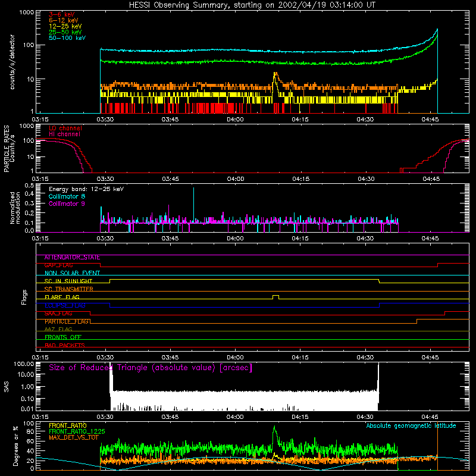Click the MAX_DET_VS_TOT legend entry
This screenshot has width=476, height=476.
coord(74,437)
